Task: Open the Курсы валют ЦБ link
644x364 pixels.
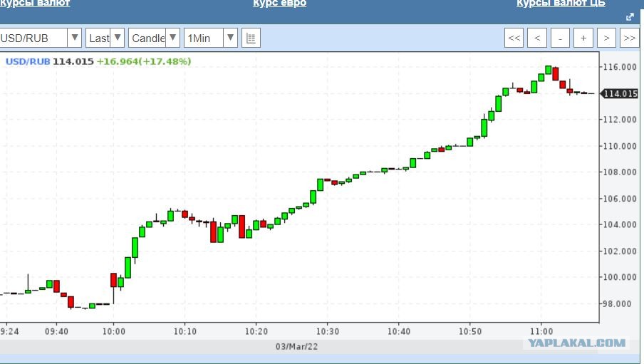Action: pyautogui.click(x=561, y=4)
